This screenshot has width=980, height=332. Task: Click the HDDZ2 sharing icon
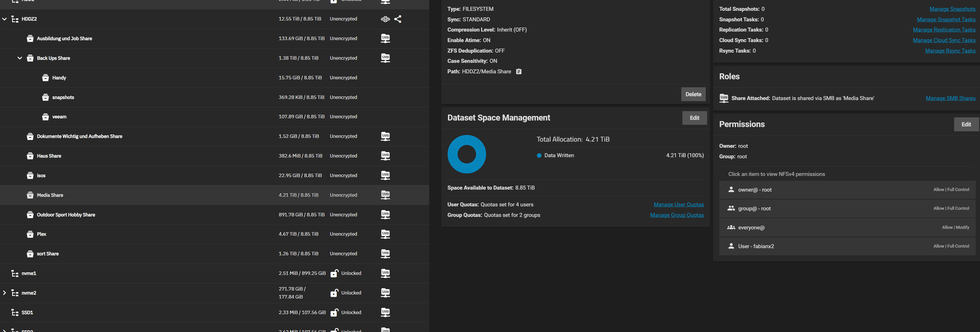pyautogui.click(x=398, y=19)
